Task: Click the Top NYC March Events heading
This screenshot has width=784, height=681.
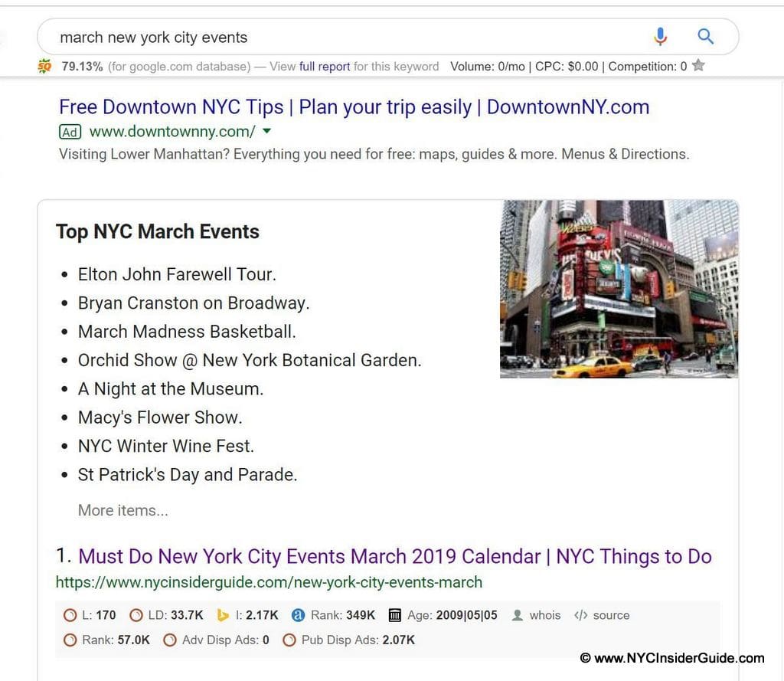Action: pos(158,231)
